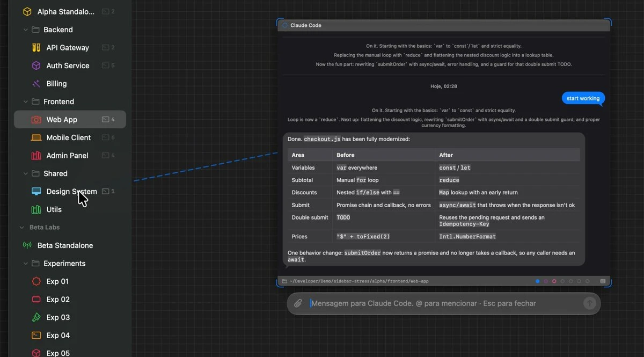Open the Mobile Client project

point(70,137)
